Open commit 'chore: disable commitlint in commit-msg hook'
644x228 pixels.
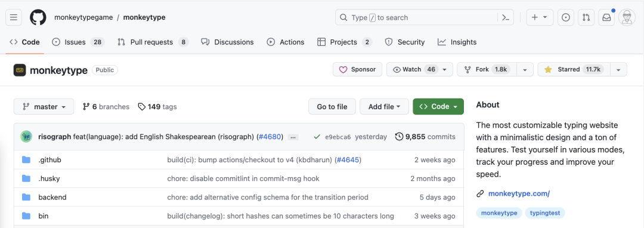[x=243, y=178]
